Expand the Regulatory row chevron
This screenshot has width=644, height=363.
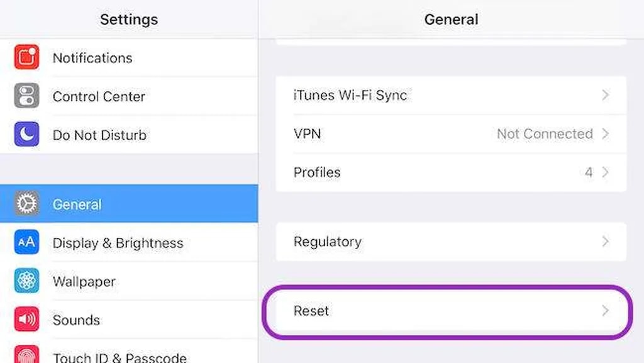pos(605,242)
